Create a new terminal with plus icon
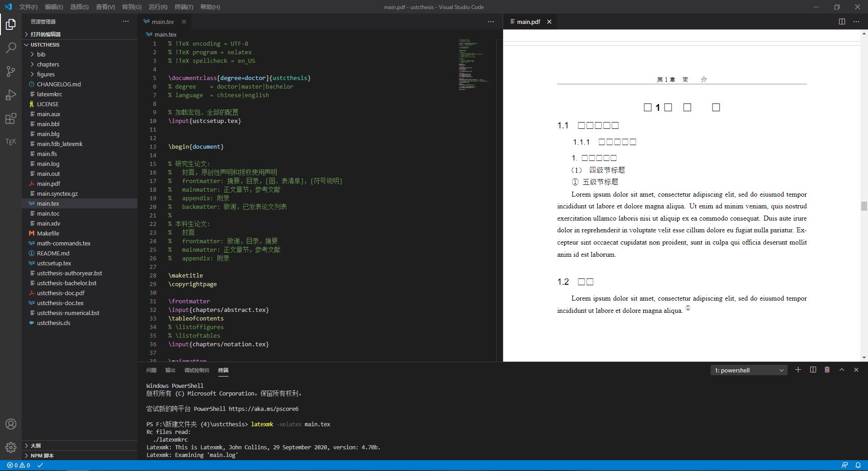Viewport: 868px width, 471px height. coord(798,370)
